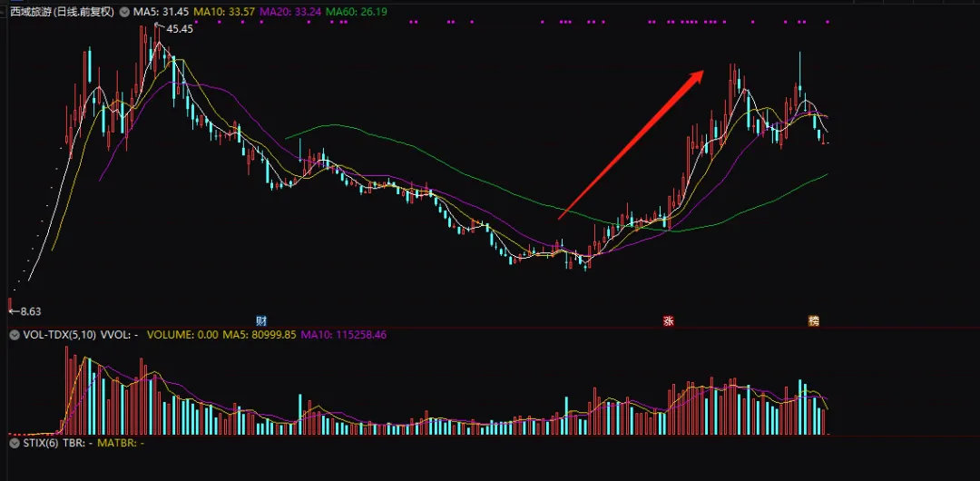The image size is (980, 481).
Task: Click the 8.63 lowest price arrow label
Action: [x=25, y=311]
